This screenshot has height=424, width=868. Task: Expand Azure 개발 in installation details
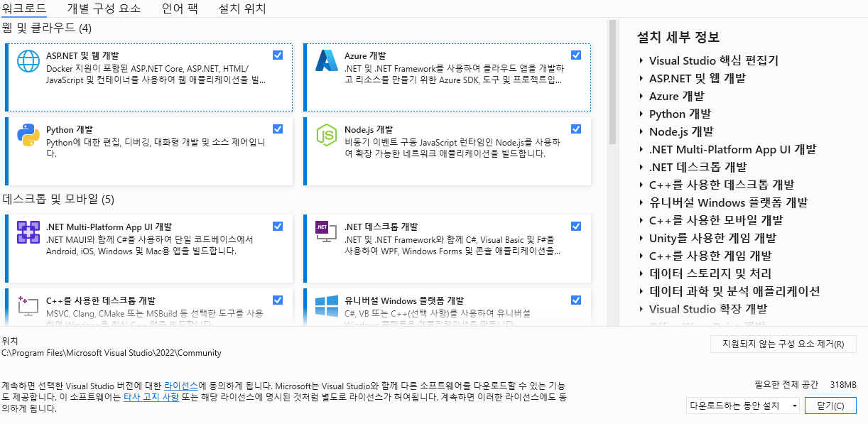[x=641, y=96]
